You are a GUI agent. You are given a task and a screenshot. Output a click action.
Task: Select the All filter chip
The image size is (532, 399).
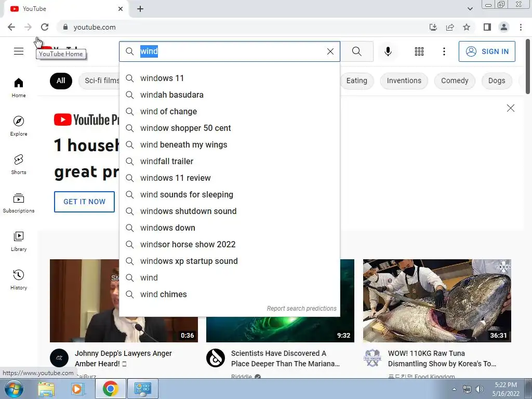61,81
